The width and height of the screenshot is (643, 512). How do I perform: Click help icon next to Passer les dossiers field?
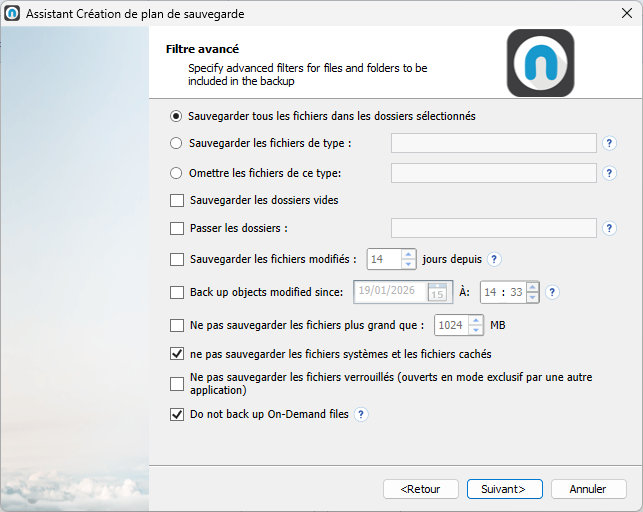point(610,229)
